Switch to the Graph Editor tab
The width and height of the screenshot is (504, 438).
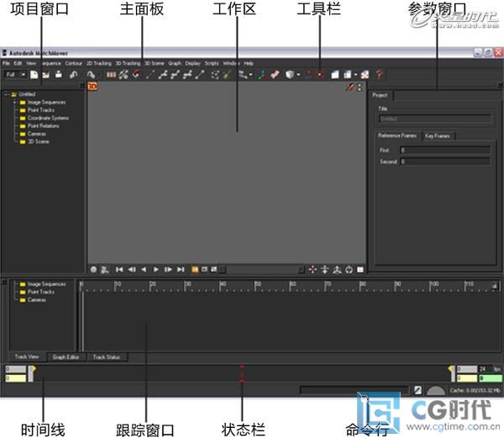point(66,357)
